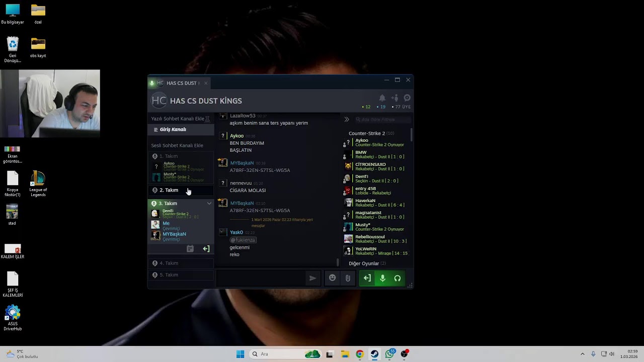
Task: Join the 5. Takım voice channel
Action: pos(181,275)
